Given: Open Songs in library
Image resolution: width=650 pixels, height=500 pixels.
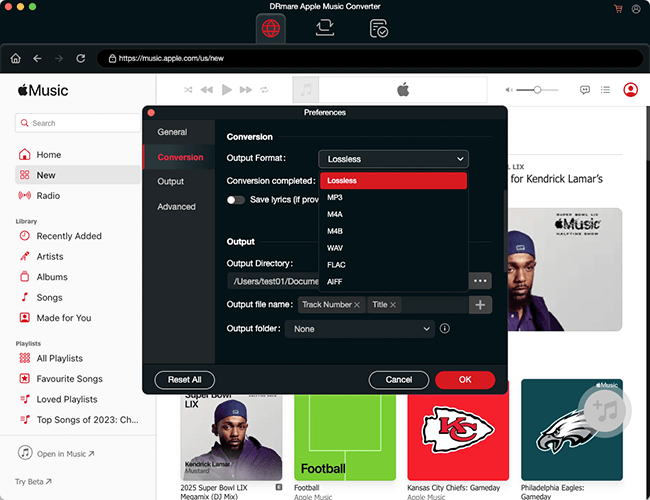Looking at the screenshot, I should [78, 298].
